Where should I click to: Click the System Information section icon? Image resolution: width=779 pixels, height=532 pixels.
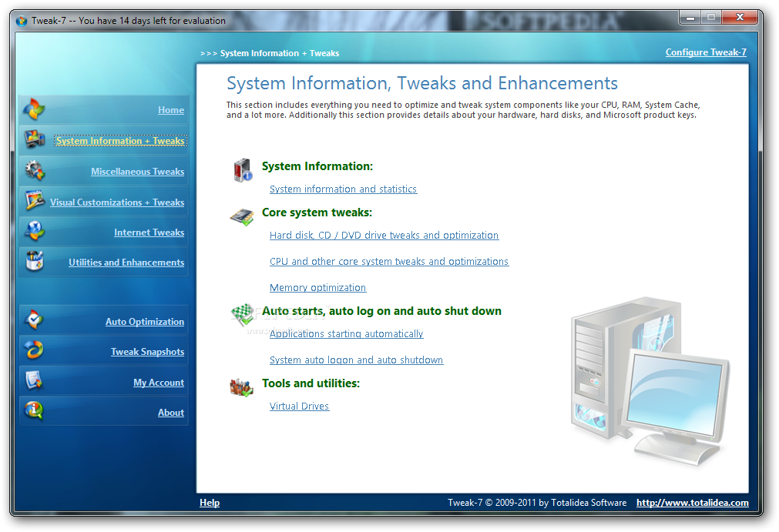click(243, 170)
